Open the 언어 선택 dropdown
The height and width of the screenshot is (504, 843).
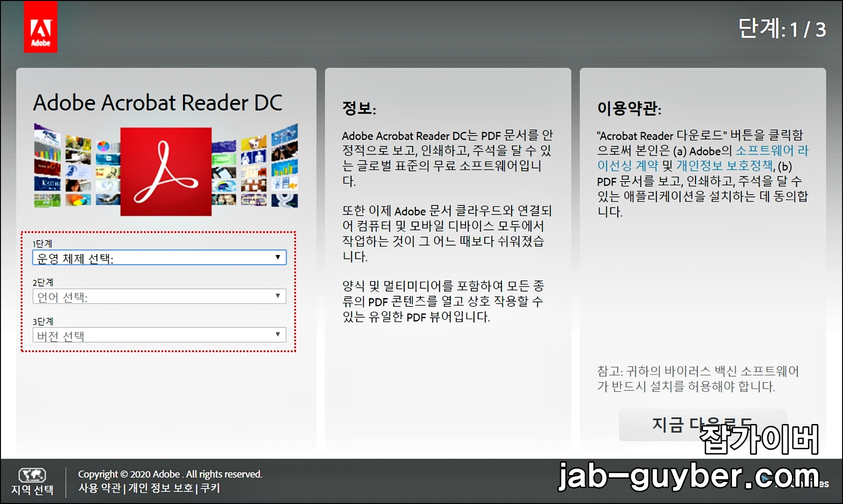(159, 296)
